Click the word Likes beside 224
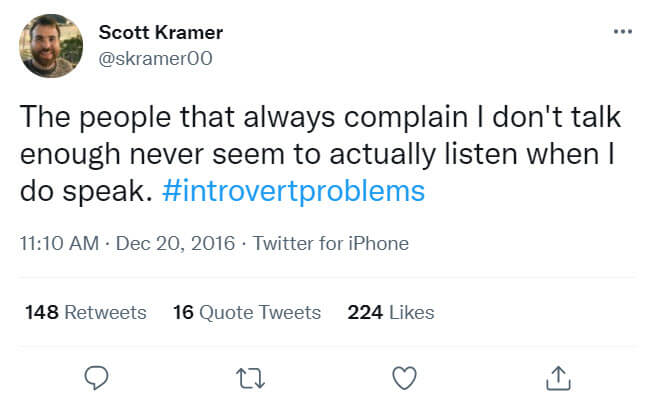 point(412,313)
